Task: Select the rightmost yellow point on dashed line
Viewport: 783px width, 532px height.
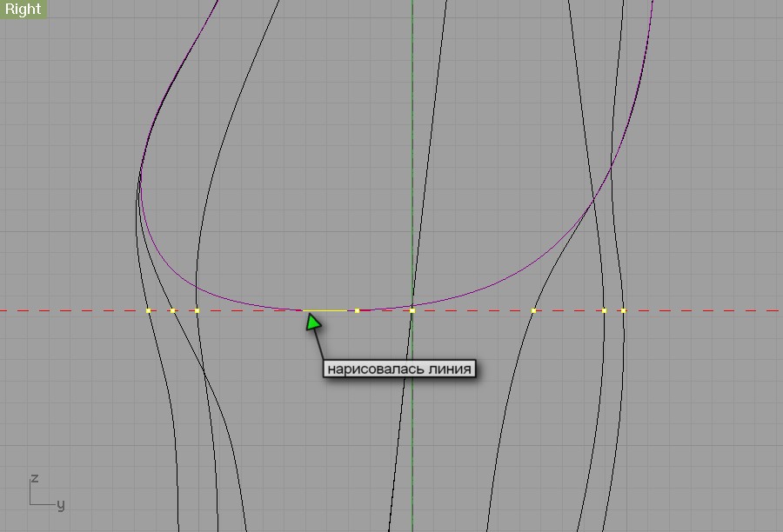Action: (x=623, y=311)
